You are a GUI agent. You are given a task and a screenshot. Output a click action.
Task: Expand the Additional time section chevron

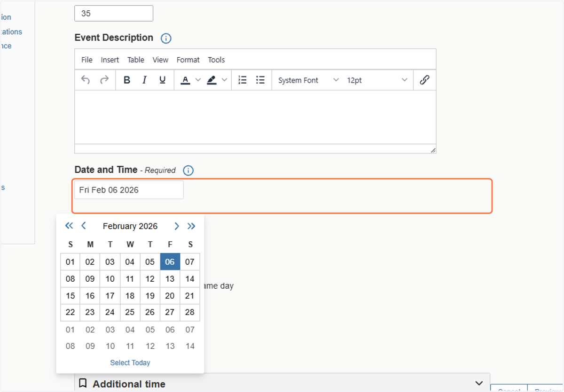[x=479, y=383]
